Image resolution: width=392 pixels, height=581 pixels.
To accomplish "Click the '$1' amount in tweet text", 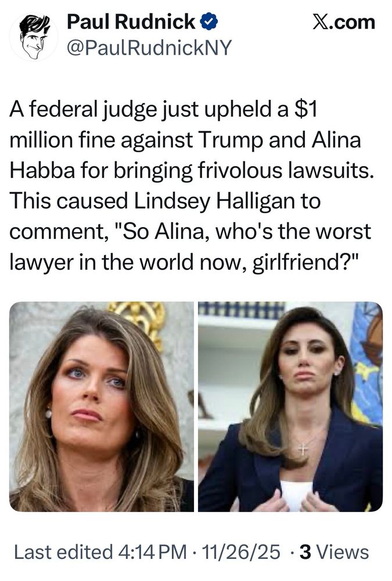I will click(305, 109).
